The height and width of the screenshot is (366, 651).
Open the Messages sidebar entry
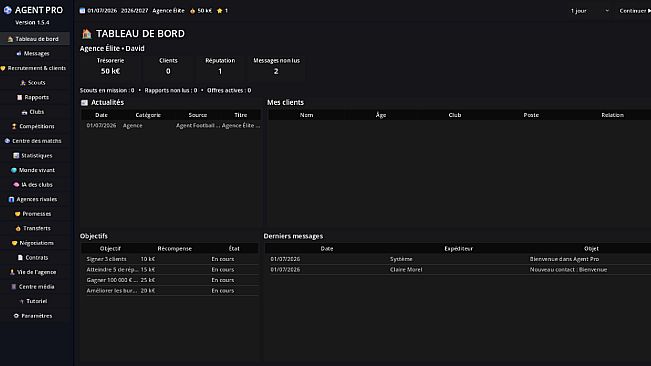pyautogui.click(x=35, y=54)
